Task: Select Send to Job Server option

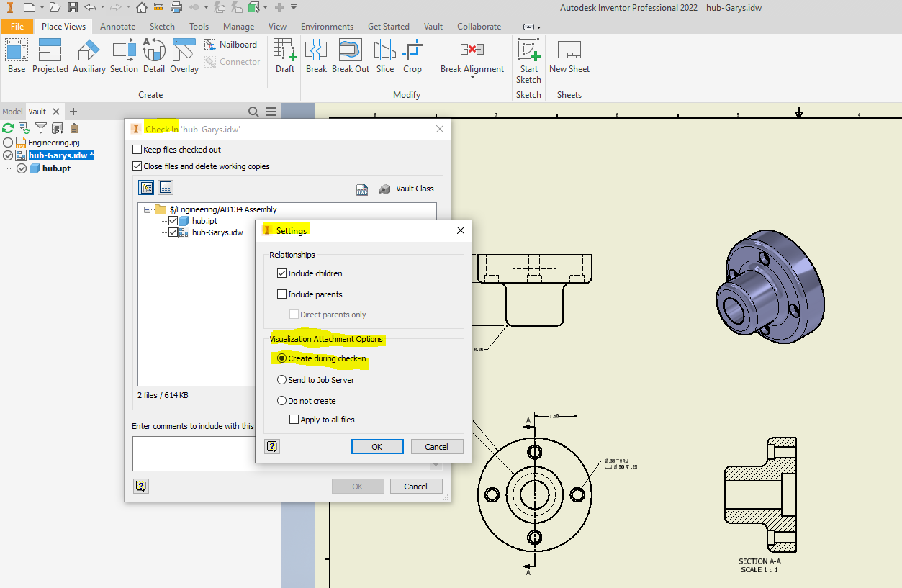Action: (x=281, y=380)
